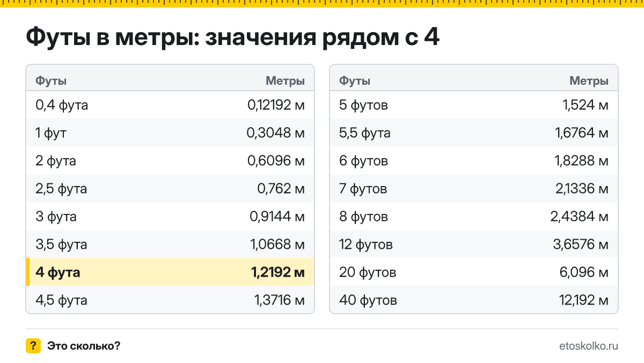Select the '2 фута' cell
Image resolution: width=644 pixels, height=363 pixels.
pos(56,161)
